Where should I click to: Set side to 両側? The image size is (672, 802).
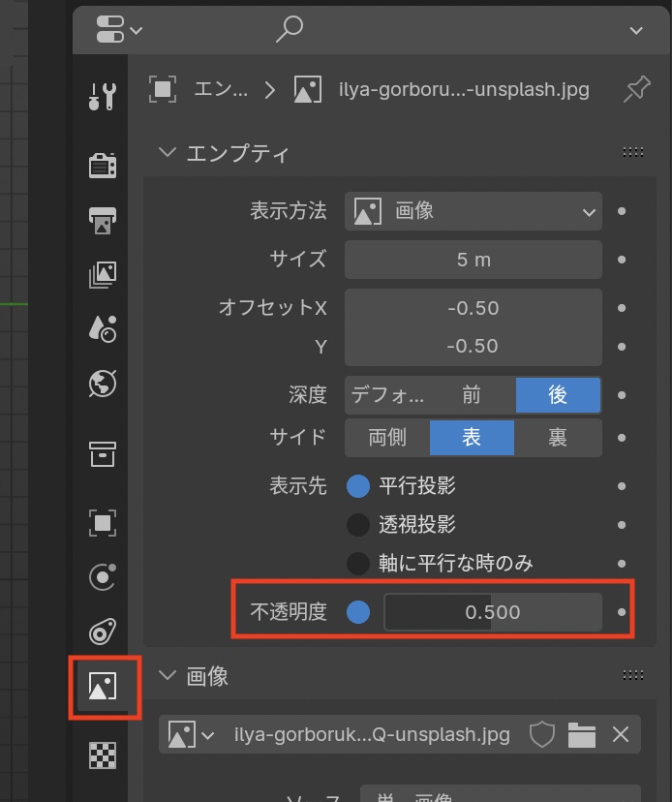coord(387,438)
